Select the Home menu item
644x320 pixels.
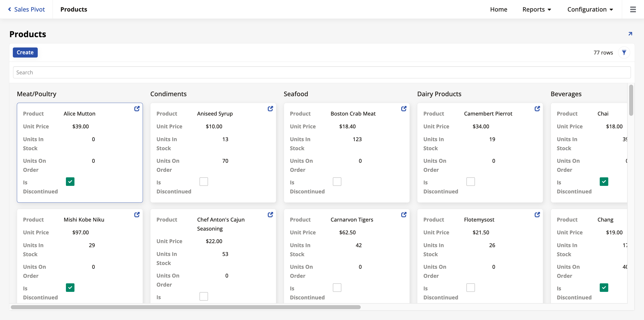coord(499,9)
